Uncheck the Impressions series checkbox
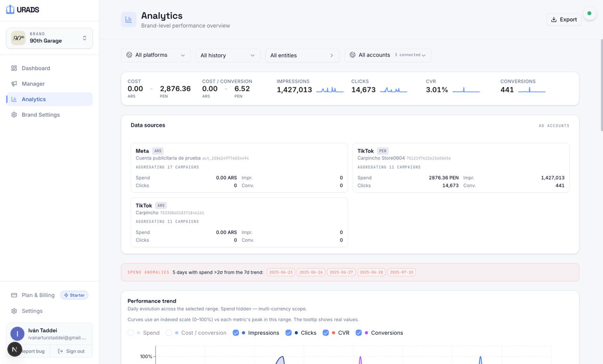This screenshot has height=364, width=603. tap(236, 332)
